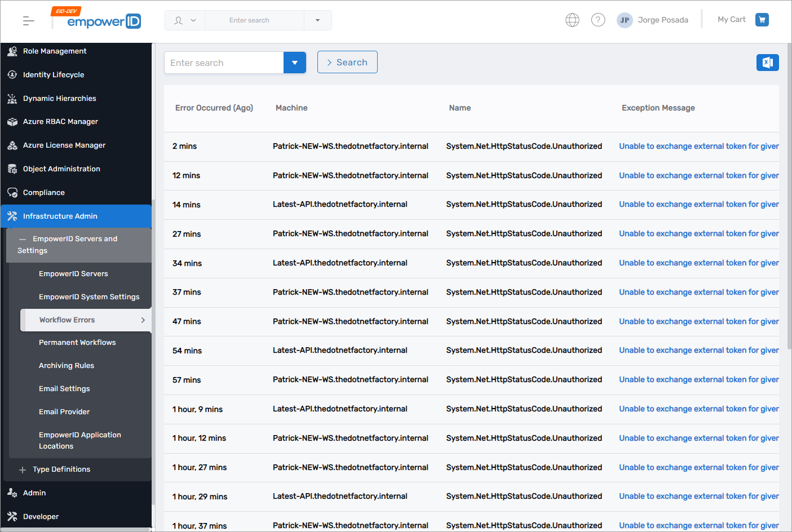Open My Cart shopping cart
The image size is (792, 532).
pyautogui.click(x=762, y=20)
